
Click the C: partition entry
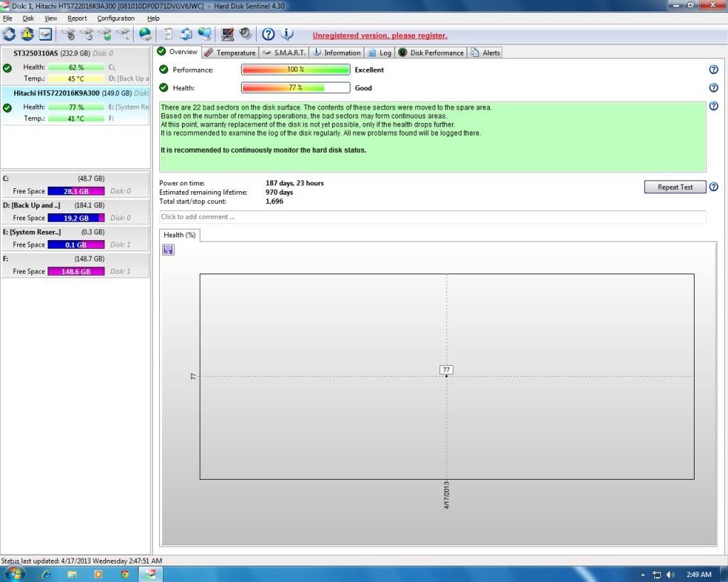click(x=75, y=185)
